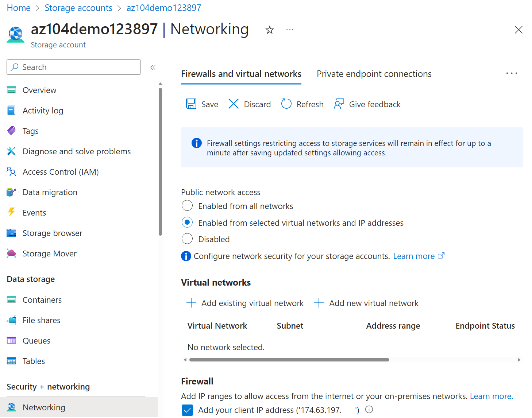Click the client IP info icon

point(369,410)
